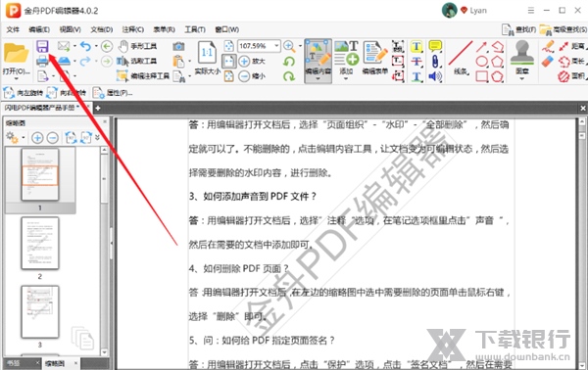Select the pencil freehand drawing tool
Image resolution: width=588 pixels, height=370 pixels.
coord(548,46)
